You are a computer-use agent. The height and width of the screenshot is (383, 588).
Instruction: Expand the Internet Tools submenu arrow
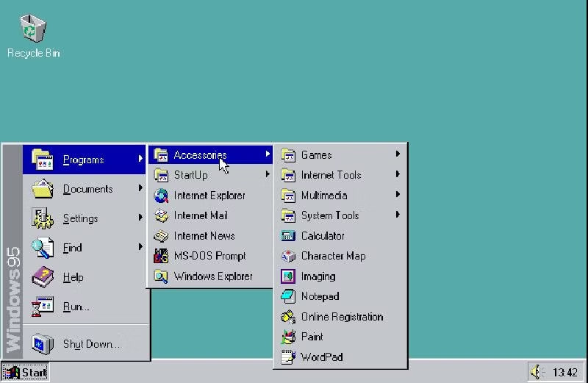coord(398,174)
